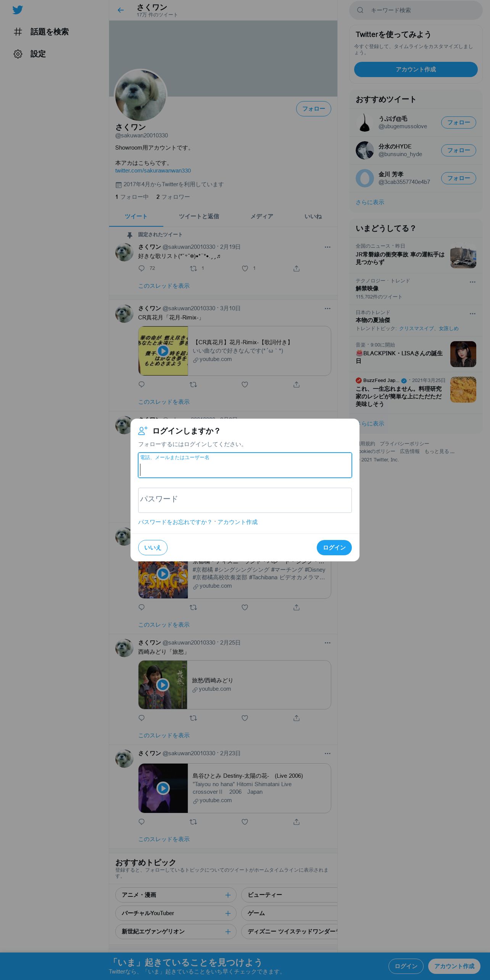The width and height of the screenshot is (490, 980).
Task: Open the 2 フォロワー count
Action: click(173, 197)
